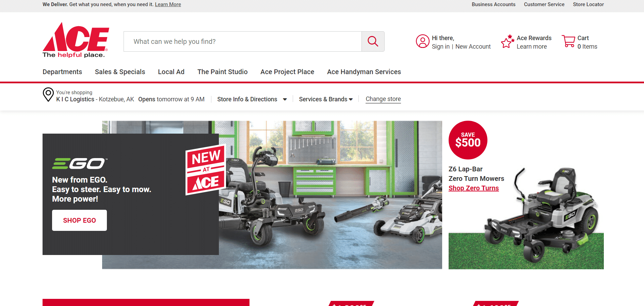Click the 0 Items cart text
The width and height of the screenshot is (644, 306).
[587, 47]
